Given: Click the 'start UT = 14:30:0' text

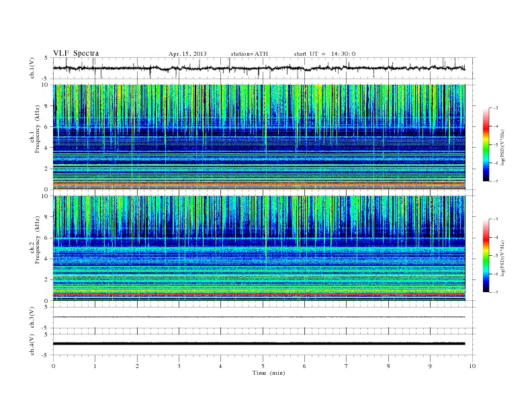Looking at the screenshot, I should coord(324,54).
